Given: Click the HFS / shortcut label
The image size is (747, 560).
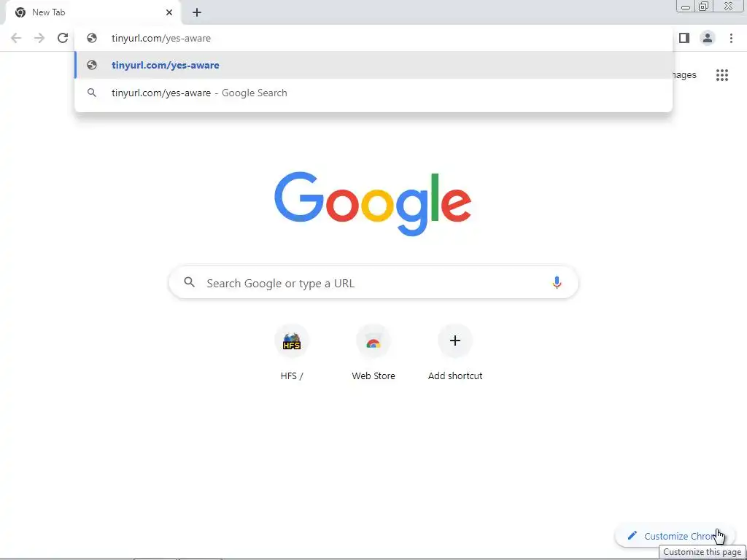Looking at the screenshot, I should click(x=292, y=376).
